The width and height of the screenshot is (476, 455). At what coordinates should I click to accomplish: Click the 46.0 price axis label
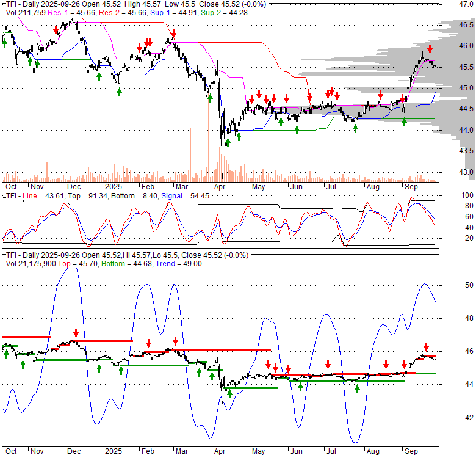(x=466, y=46)
